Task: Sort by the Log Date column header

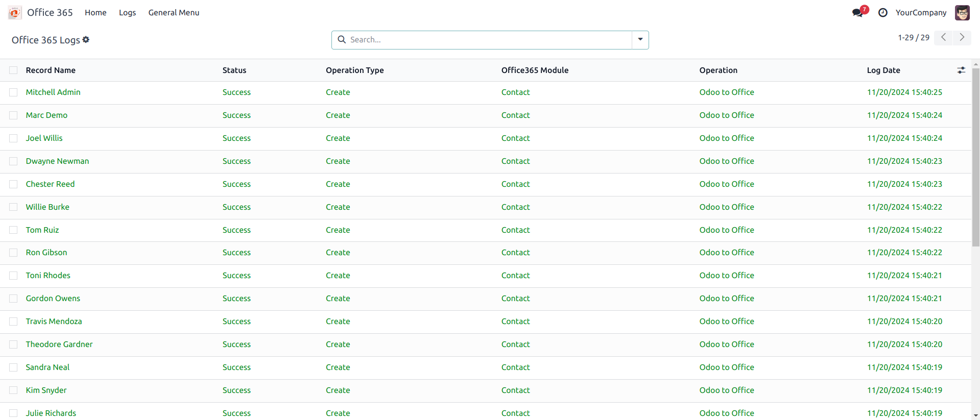Action: 883,70
